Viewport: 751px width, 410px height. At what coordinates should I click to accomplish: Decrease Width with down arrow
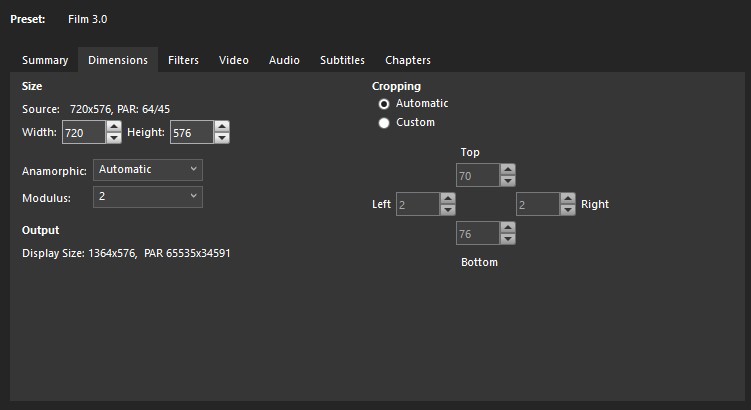[x=114, y=138]
